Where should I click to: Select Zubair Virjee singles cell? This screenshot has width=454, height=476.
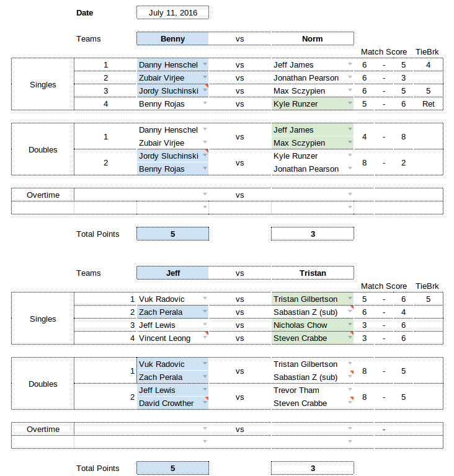pyautogui.click(x=172, y=78)
